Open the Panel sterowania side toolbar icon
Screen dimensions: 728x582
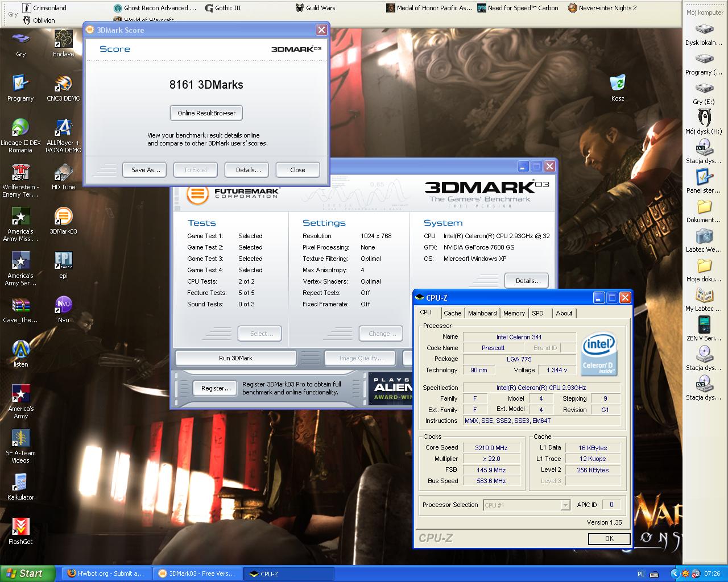pyautogui.click(x=704, y=182)
